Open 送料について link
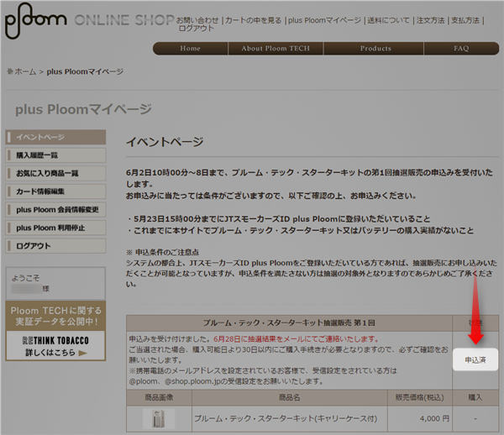The width and height of the screenshot is (504, 435). coord(388,20)
